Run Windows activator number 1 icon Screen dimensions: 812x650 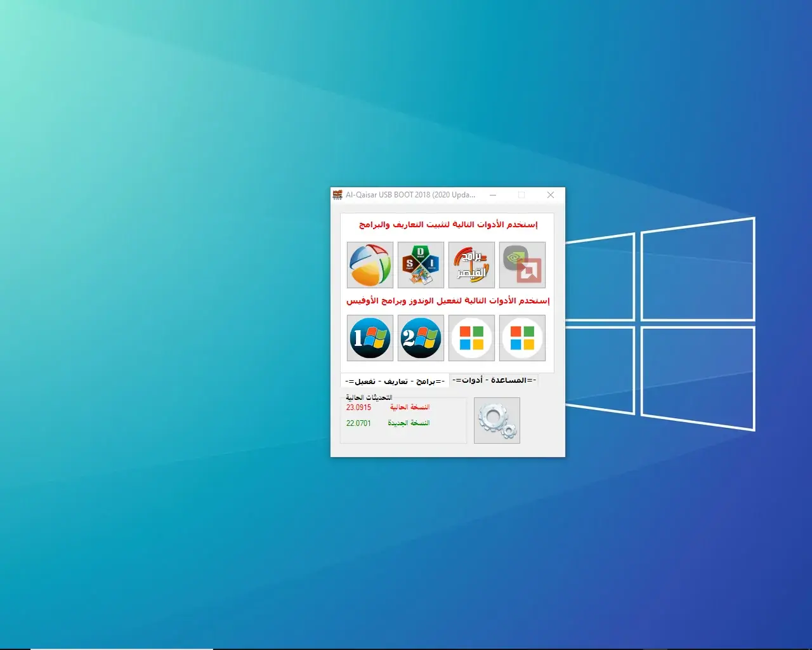coord(370,338)
